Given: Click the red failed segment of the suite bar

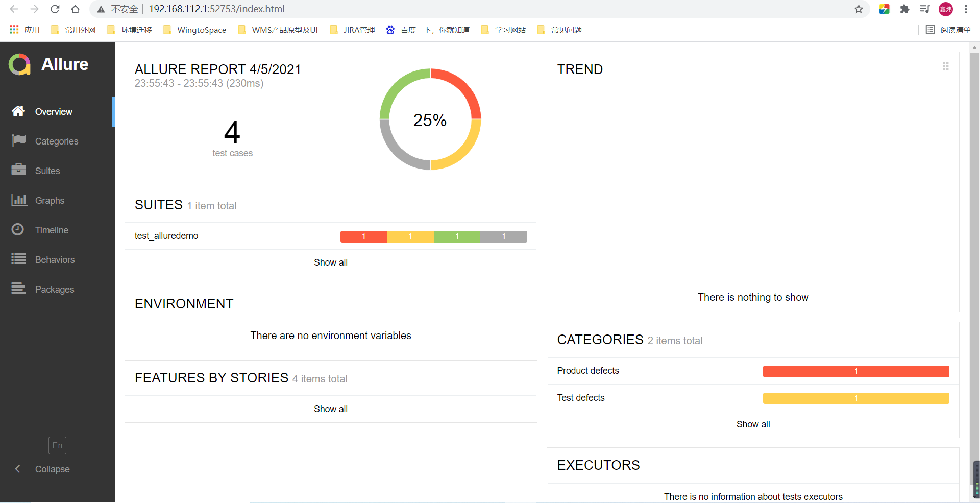Looking at the screenshot, I should 363,236.
